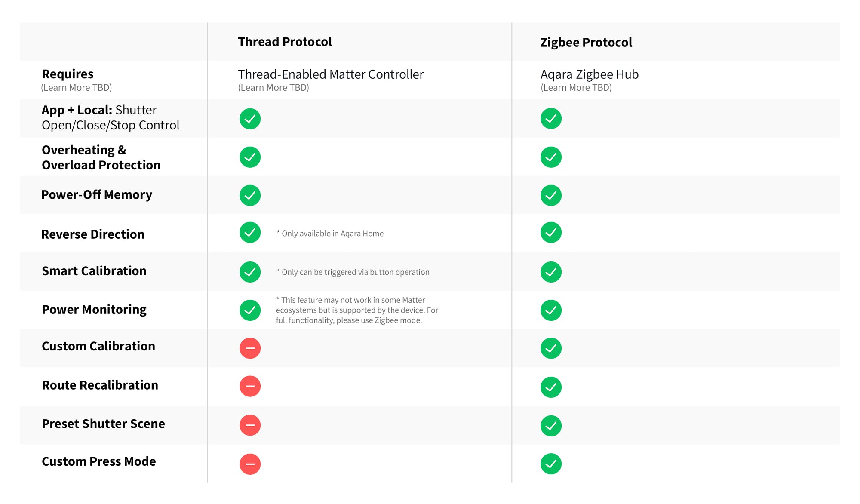This screenshot has height=504, width=860.
Task: Click Thread checkmark for Reverse Direction
Action: (250, 233)
